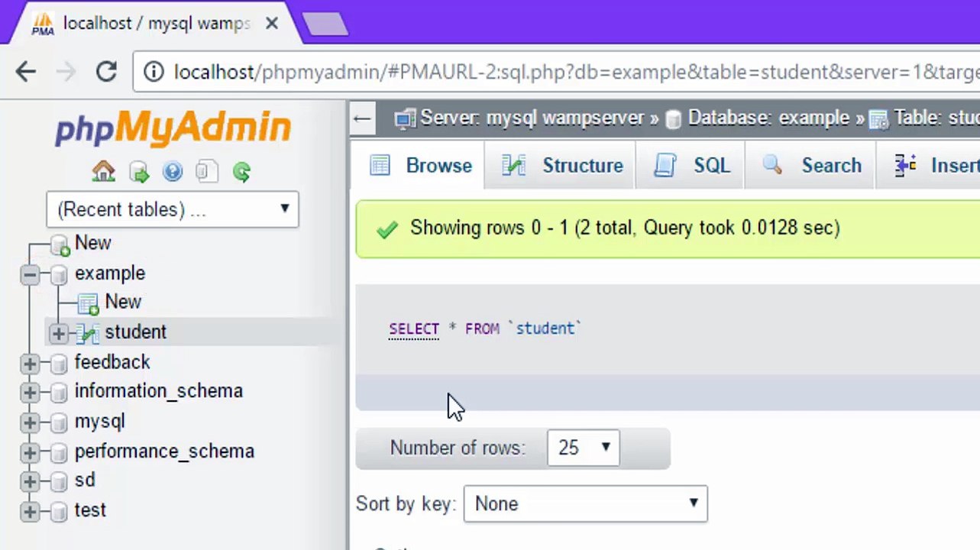Click the phpMyAdmin logo
Viewport: 980px width, 550px height.
point(173,128)
